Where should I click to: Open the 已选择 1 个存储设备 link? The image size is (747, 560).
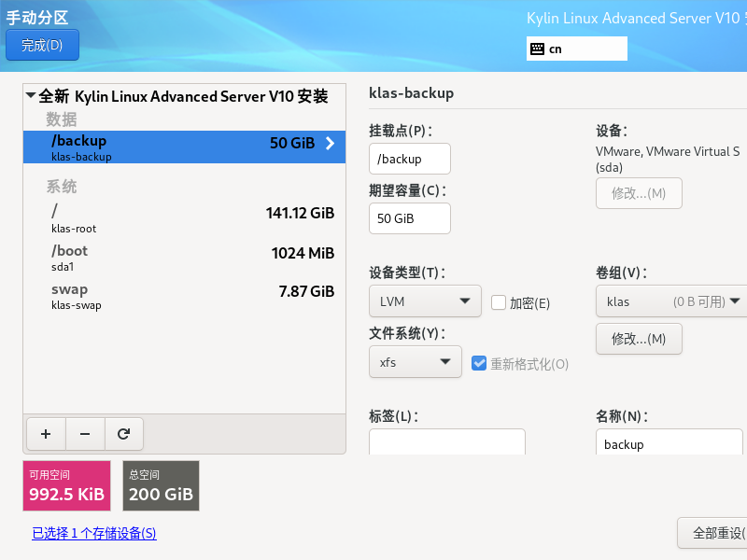pos(93,533)
